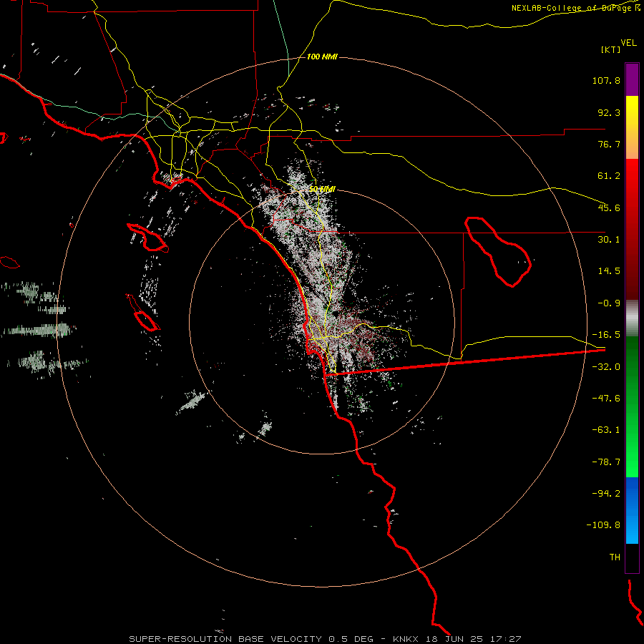Select the -47.6 scale value
This screenshot has height=644, width=644.
(x=606, y=399)
